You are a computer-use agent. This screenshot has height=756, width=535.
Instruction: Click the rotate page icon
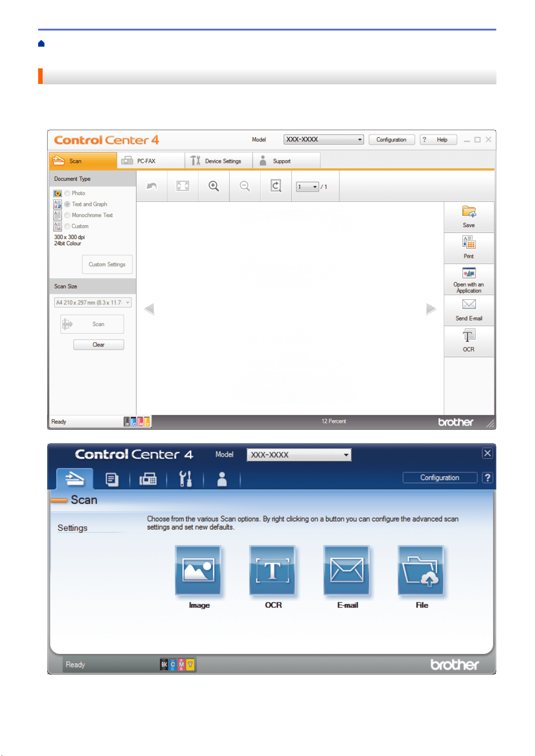coord(276,186)
